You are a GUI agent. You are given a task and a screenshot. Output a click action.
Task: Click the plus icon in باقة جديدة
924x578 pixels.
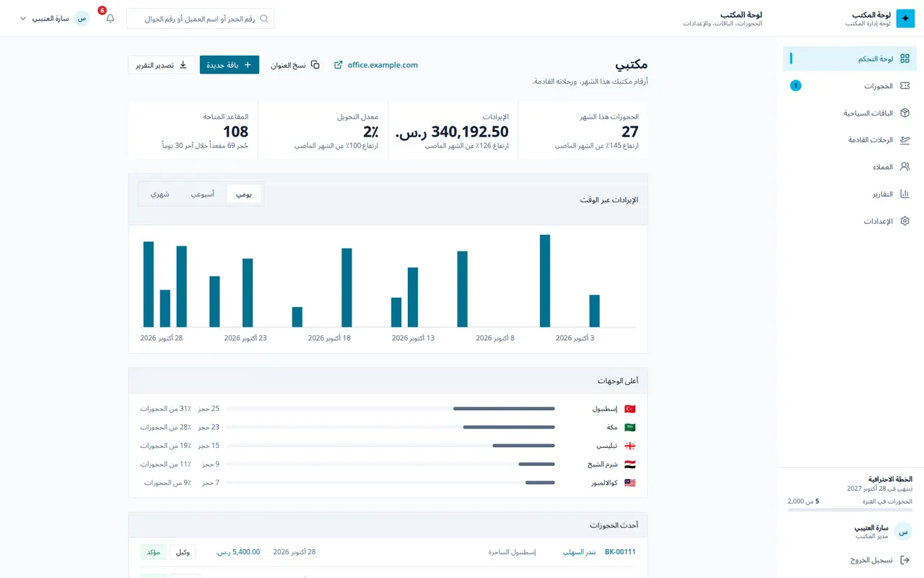pos(248,65)
